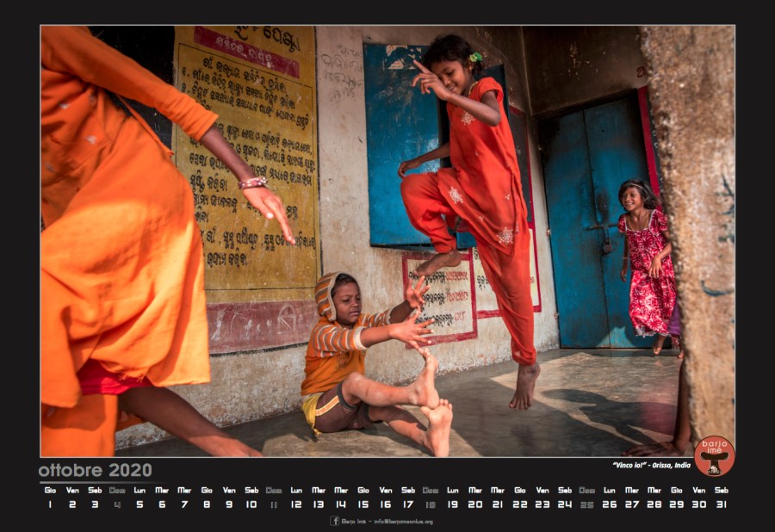Choose Saturday 24 on the calendar
Viewport: 775px width, 532px height.
pyautogui.click(x=565, y=504)
